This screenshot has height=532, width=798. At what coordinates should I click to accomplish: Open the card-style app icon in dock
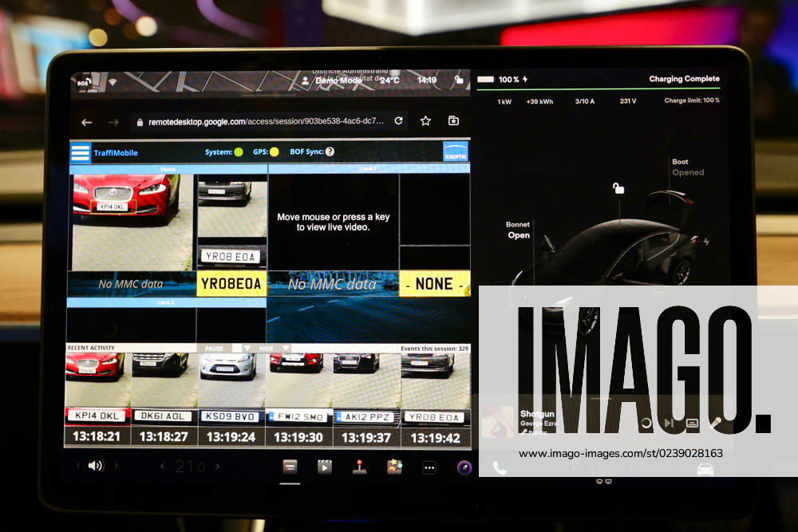tap(290, 467)
